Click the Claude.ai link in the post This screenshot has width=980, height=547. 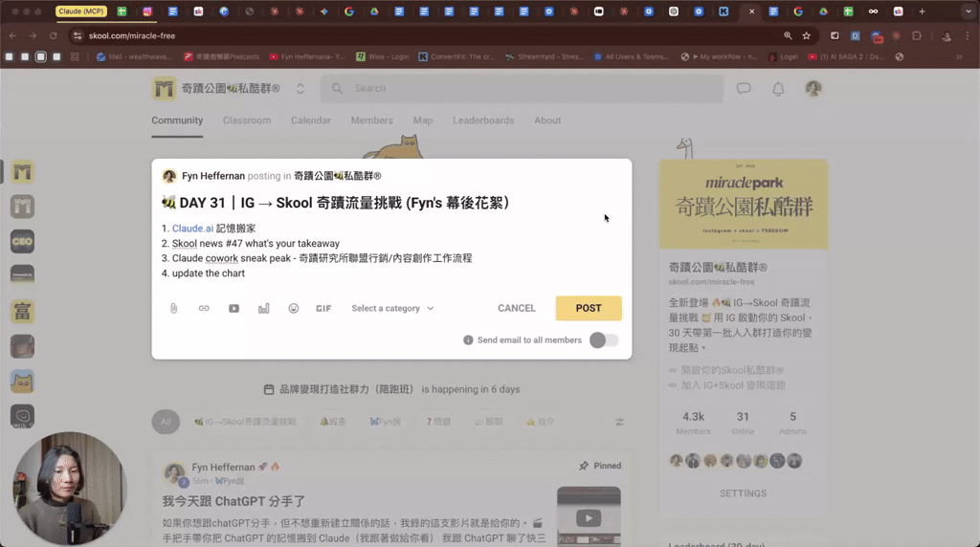192,229
